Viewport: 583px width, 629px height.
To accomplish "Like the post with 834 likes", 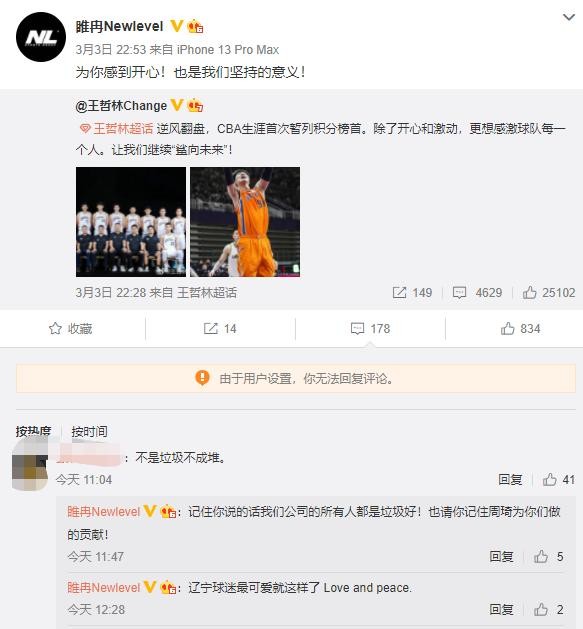I will click(520, 329).
